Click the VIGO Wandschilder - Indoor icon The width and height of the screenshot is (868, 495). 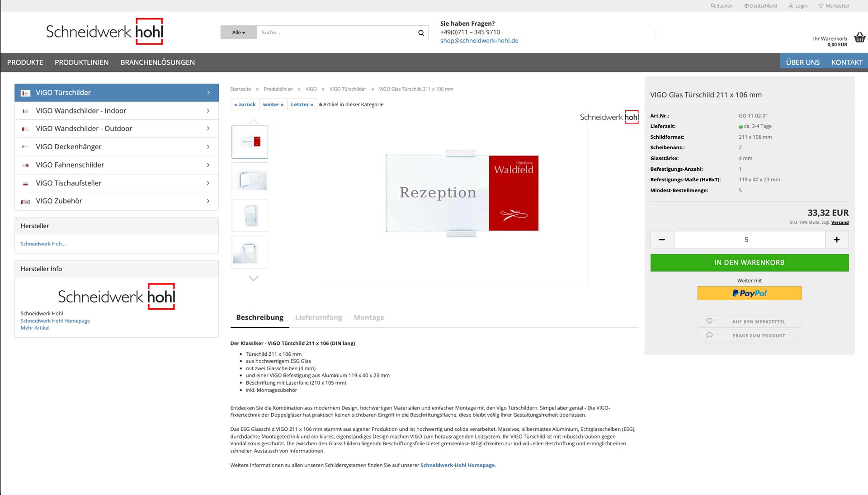click(x=26, y=111)
